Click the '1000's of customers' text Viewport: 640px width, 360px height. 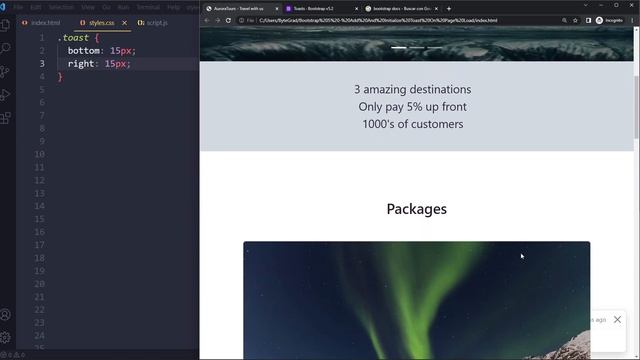[x=413, y=124]
